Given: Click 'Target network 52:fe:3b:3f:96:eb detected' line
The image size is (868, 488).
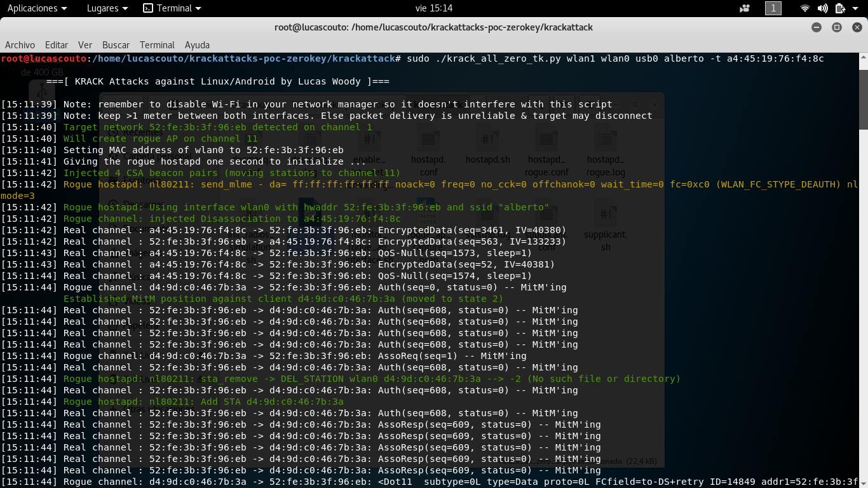Looking at the screenshot, I should pos(186,127).
